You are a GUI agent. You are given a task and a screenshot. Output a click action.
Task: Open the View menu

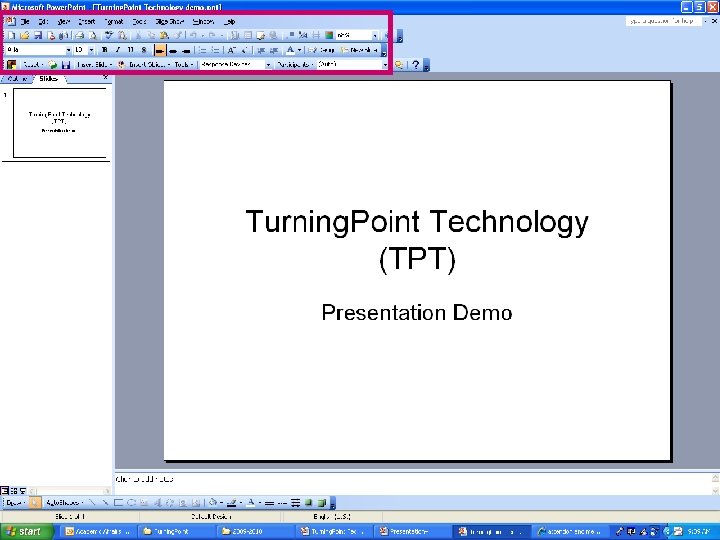(63, 22)
